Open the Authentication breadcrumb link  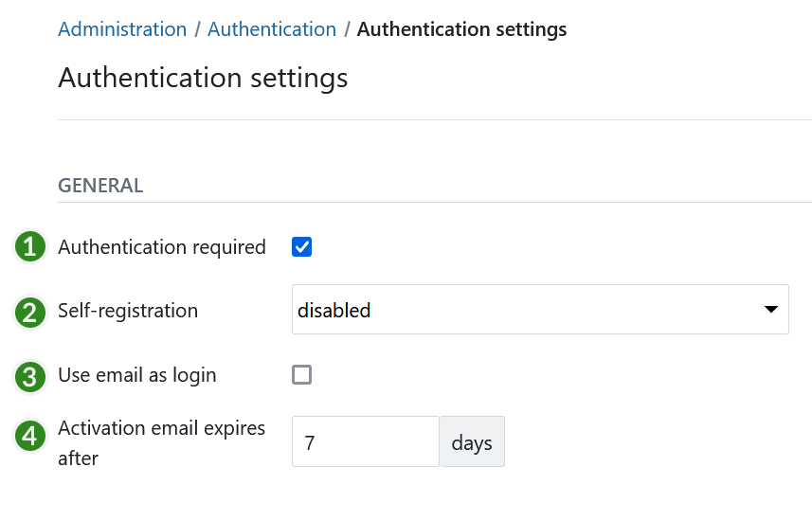tap(272, 29)
